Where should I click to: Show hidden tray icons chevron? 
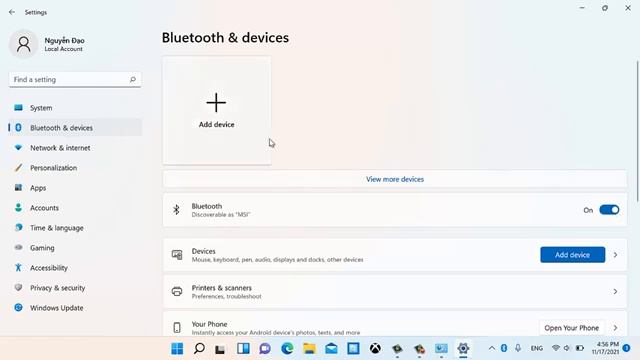click(x=492, y=348)
